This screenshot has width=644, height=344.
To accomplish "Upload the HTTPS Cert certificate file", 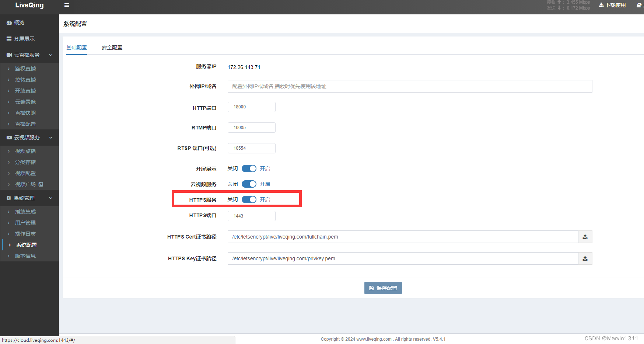I will [585, 237].
